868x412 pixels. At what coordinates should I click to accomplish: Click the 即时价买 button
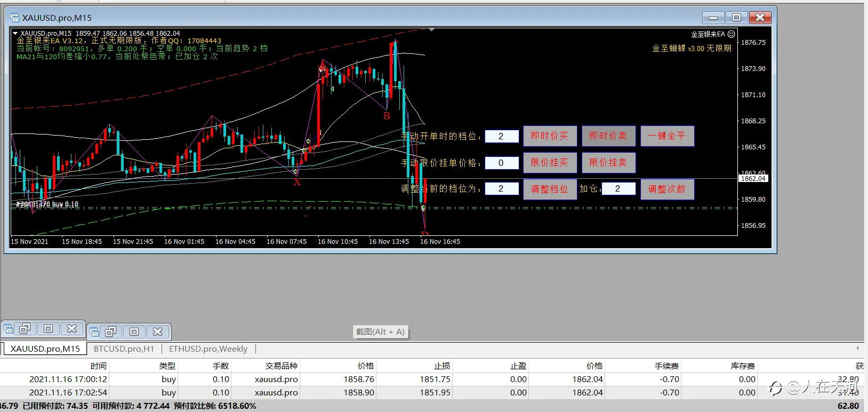click(550, 136)
